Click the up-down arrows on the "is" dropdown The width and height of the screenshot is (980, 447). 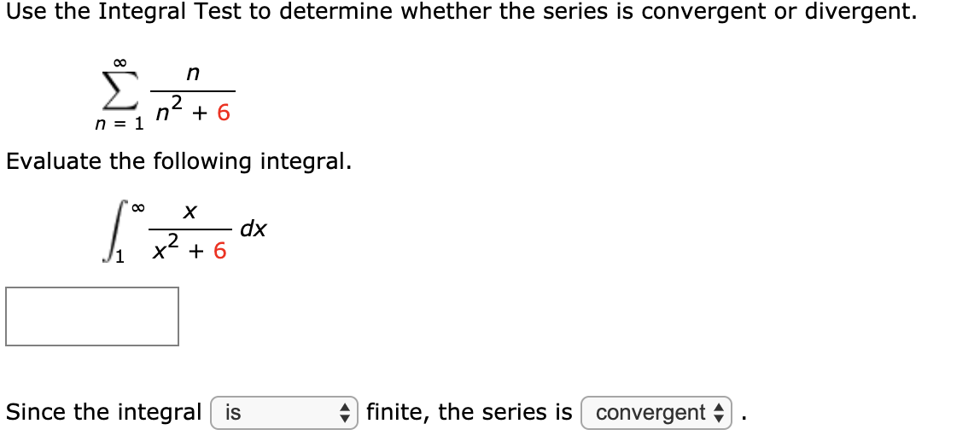coord(344,413)
